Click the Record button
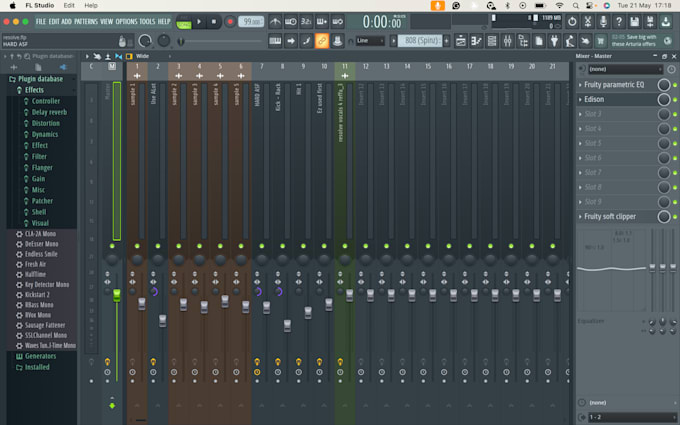680x425 pixels. click(230, 22)
